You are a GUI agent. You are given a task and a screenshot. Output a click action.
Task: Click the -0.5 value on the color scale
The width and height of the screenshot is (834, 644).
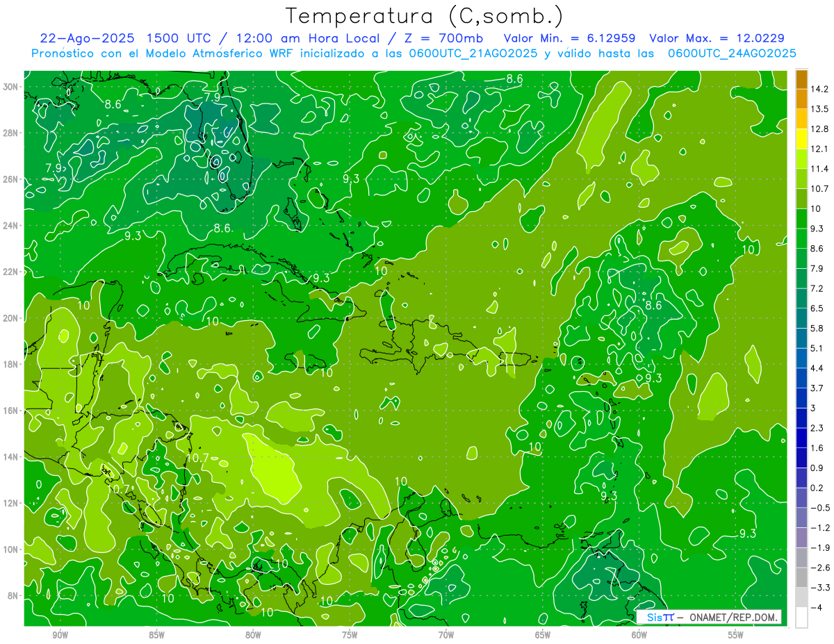tap(821, 508)
